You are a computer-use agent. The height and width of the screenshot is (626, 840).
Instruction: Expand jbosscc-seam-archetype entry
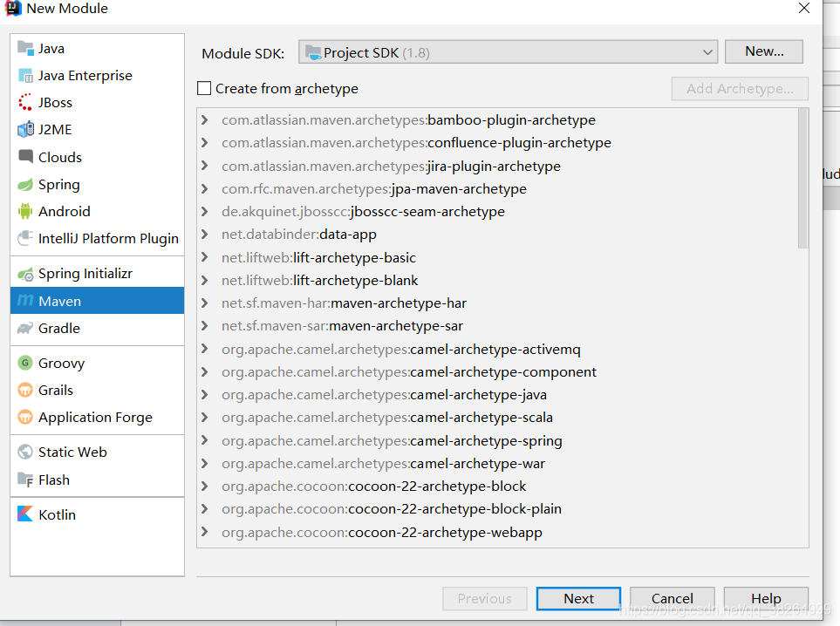pos(205,212)
